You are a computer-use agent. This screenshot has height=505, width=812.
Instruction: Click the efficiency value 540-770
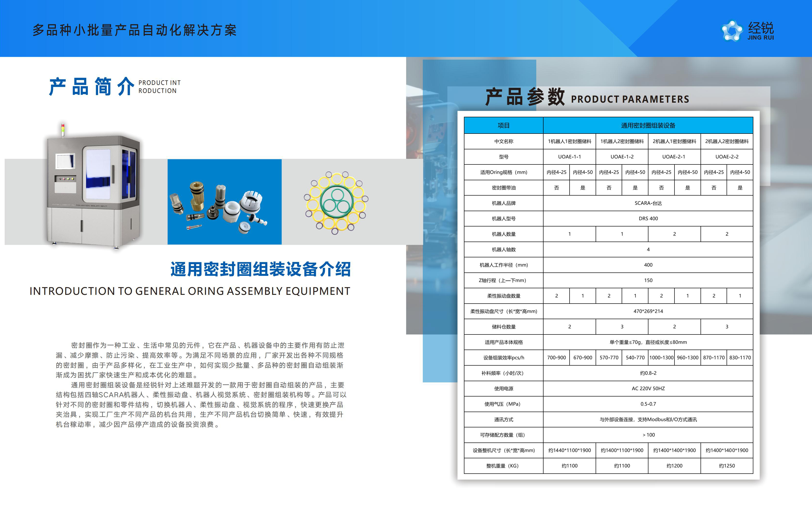pyautogui.click(x=635, y=358)
